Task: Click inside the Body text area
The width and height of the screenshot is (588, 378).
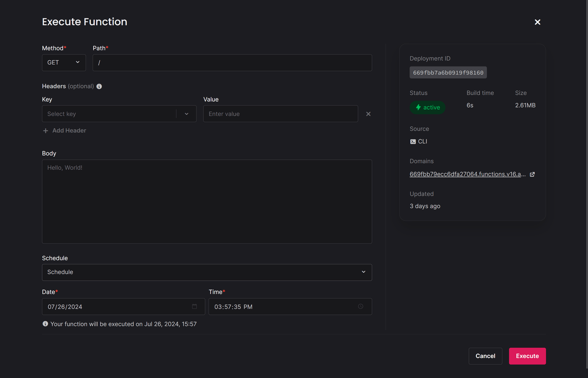Action: pyautogui.click(x=207, y=201)
